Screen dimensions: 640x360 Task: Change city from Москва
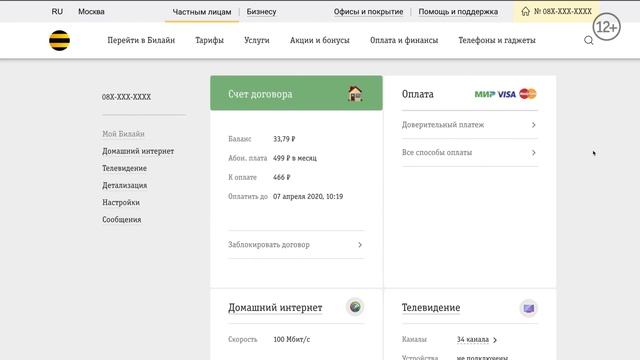pos(91,12)
